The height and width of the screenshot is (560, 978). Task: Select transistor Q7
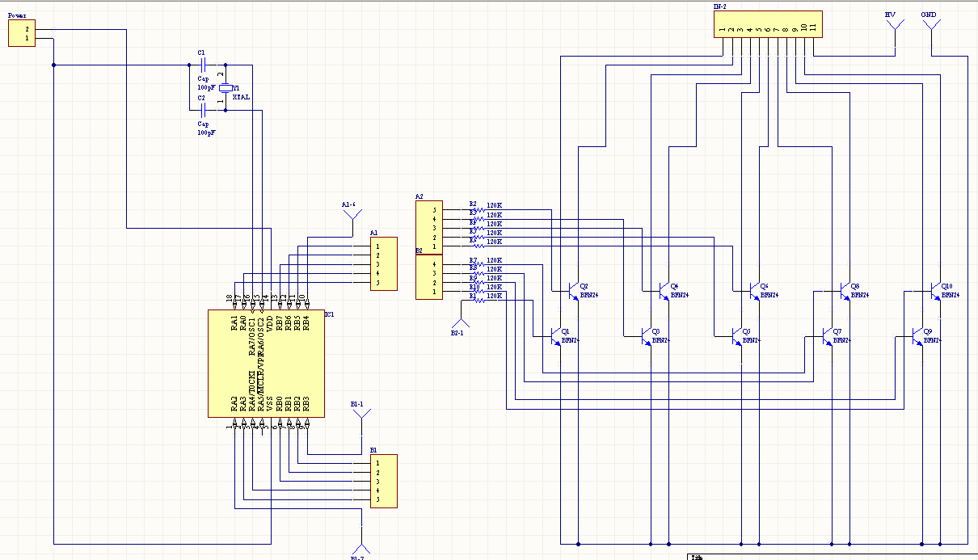[x=827, y=336]
